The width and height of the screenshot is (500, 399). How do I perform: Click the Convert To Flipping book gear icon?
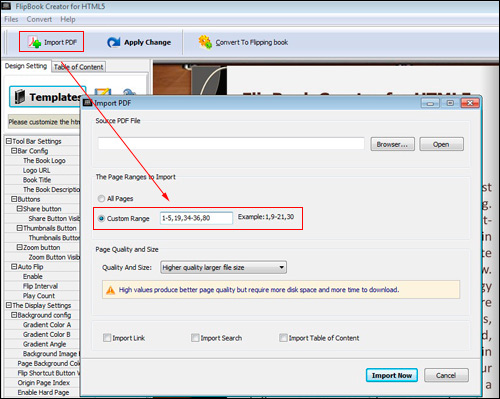point(205,42)
